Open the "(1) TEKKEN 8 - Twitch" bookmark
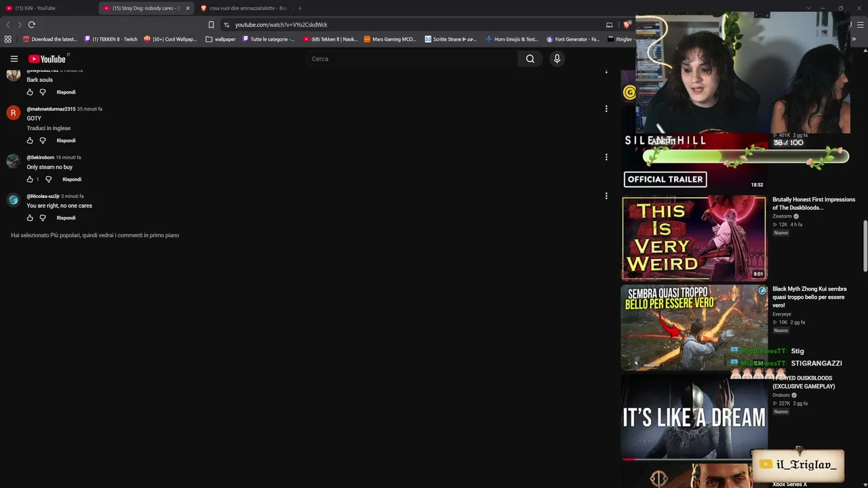868x488 pixels. pos(111,39)
